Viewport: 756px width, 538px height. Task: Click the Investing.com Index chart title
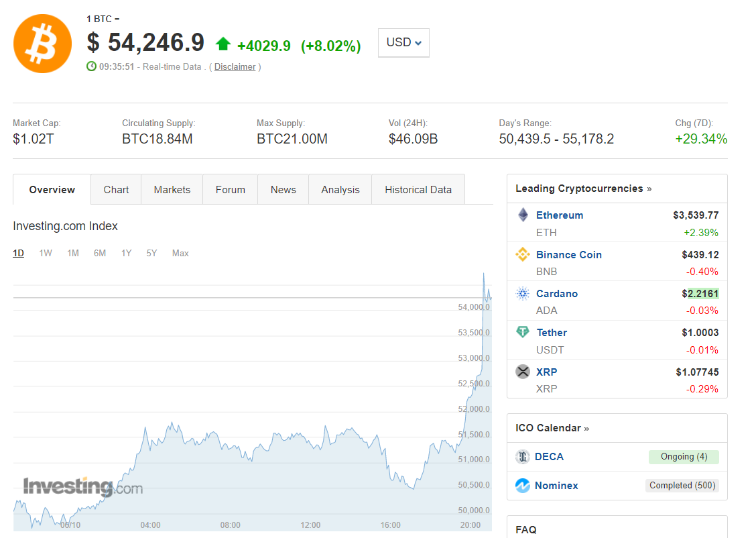65,226
